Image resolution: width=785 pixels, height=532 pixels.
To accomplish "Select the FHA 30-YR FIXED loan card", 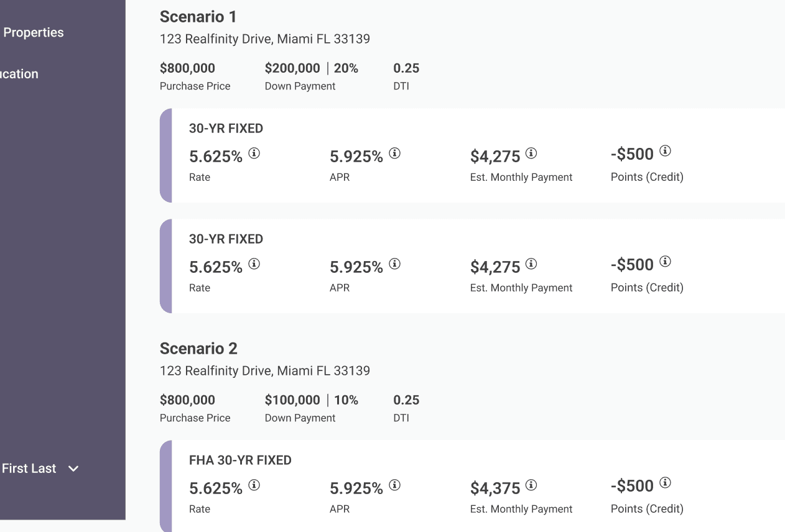I will (x=472, y=486).
